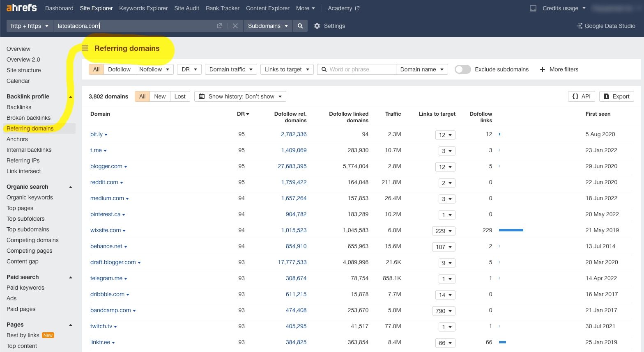Open Google Data Studio link
This screenshot has width=644, height=352.
click(x=606, y=26)
